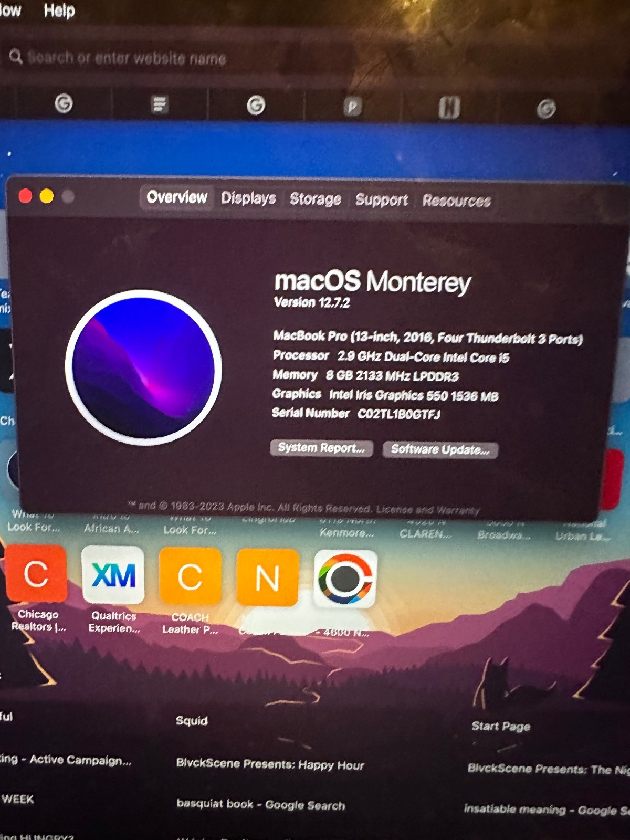Minimize About This Mac with the yellow button
This screenshot has height=840, width=630.
coord(47,196)
